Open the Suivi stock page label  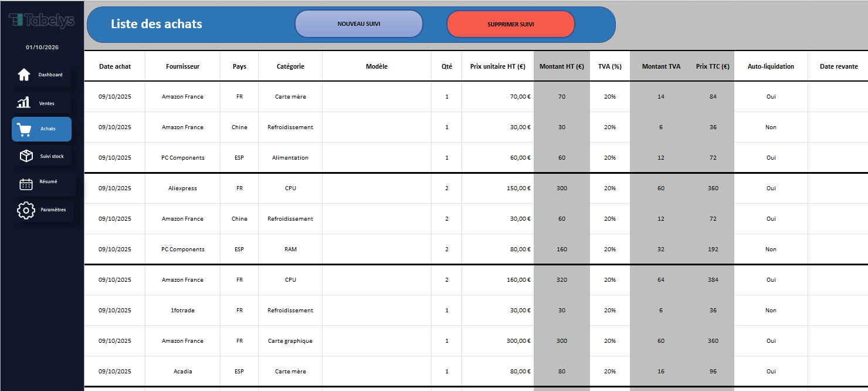coord(52,156)
